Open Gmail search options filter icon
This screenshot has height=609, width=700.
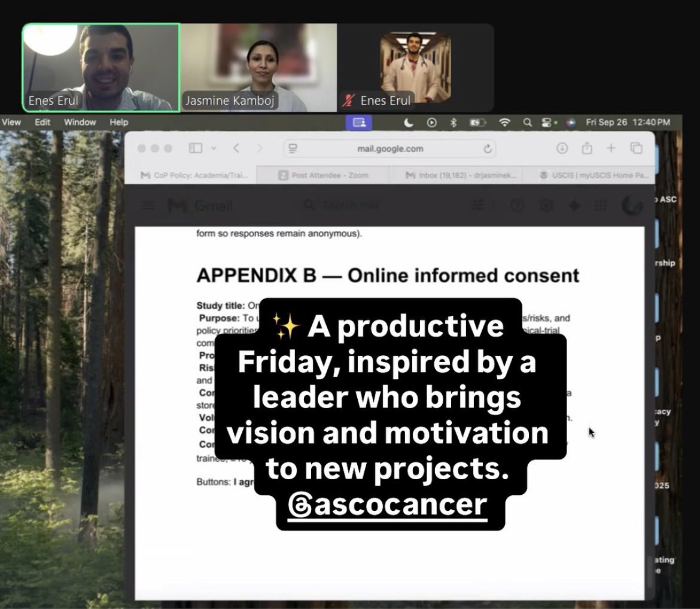tap(477, 205)
